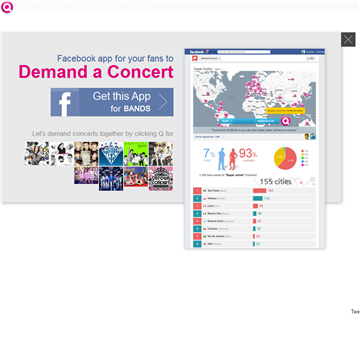Click the pink Q button on the map
Viewport: 360px width, 360px height.
pos(286,121)
